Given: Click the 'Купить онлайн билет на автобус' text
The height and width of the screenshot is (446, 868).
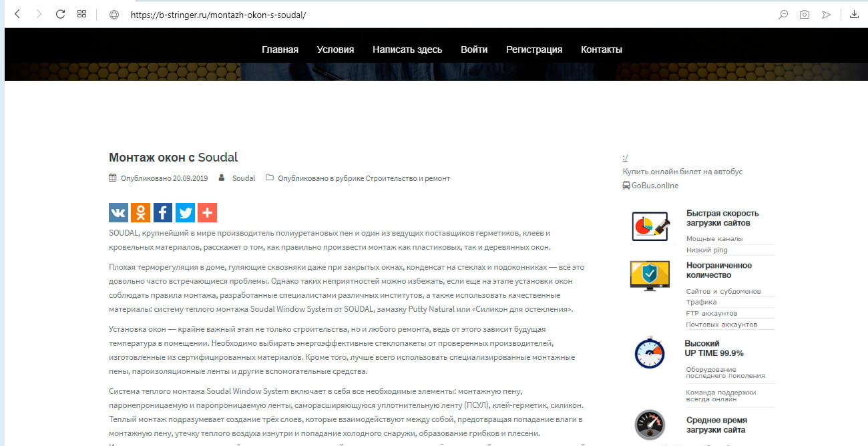Looking at the screenshot, I should point(682,172).
